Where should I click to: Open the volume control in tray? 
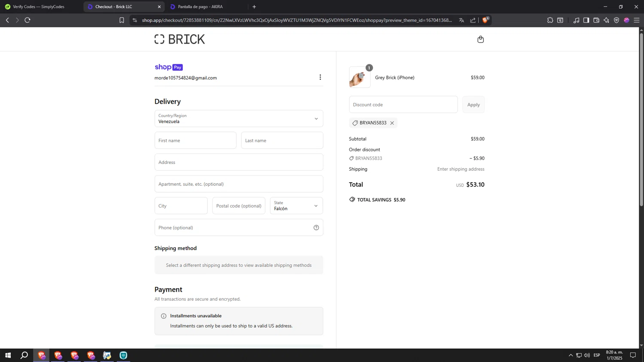pyautogui.click(x=587, y=355)
